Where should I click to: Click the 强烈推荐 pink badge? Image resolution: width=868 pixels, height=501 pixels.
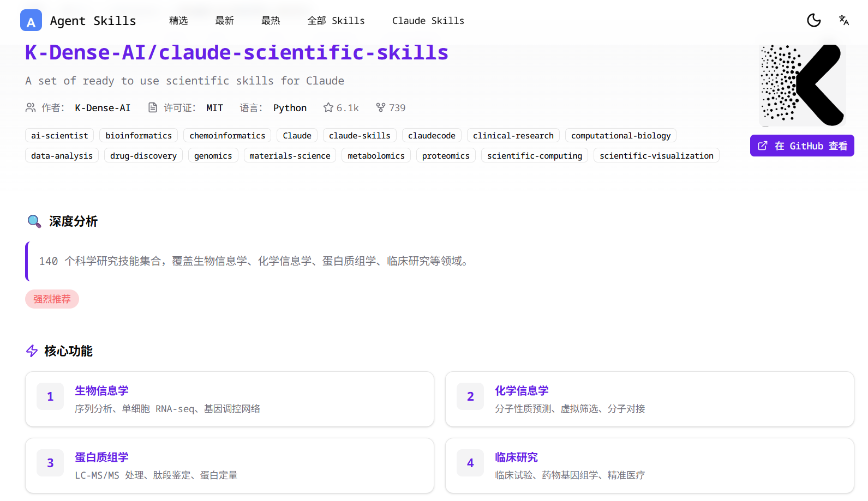(52, 299)
